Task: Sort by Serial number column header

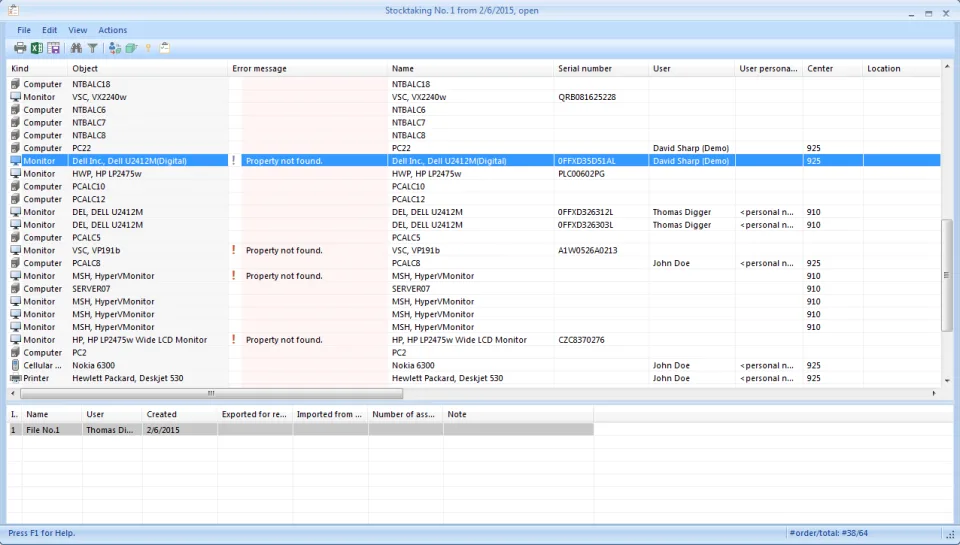Action: (601, 69)
